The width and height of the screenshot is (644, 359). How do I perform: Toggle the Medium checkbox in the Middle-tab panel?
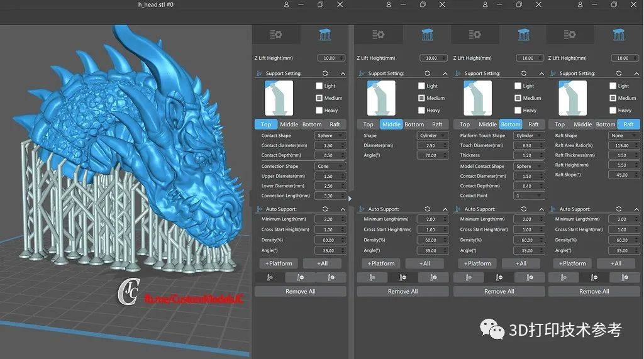coord(421,98)
